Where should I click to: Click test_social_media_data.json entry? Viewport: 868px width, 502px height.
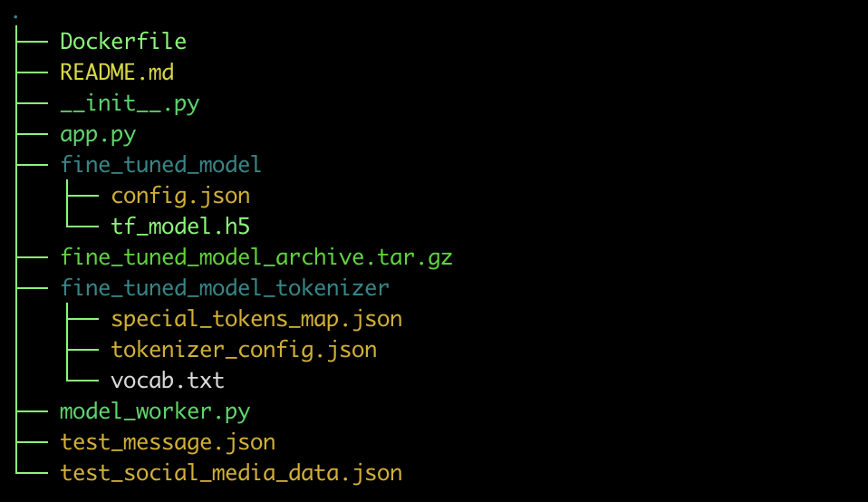point(231,473)
